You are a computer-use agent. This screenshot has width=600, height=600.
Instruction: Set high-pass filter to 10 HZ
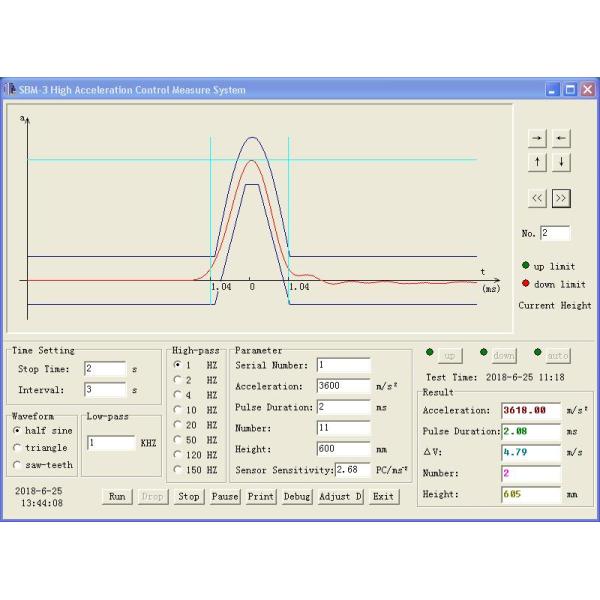click(x=178, y=409)
